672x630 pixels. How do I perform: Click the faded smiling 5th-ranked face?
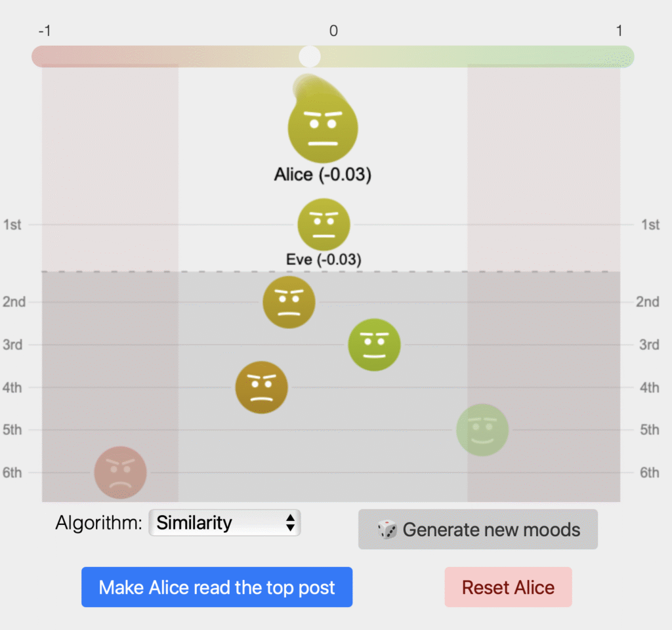(x=482, y=430)
